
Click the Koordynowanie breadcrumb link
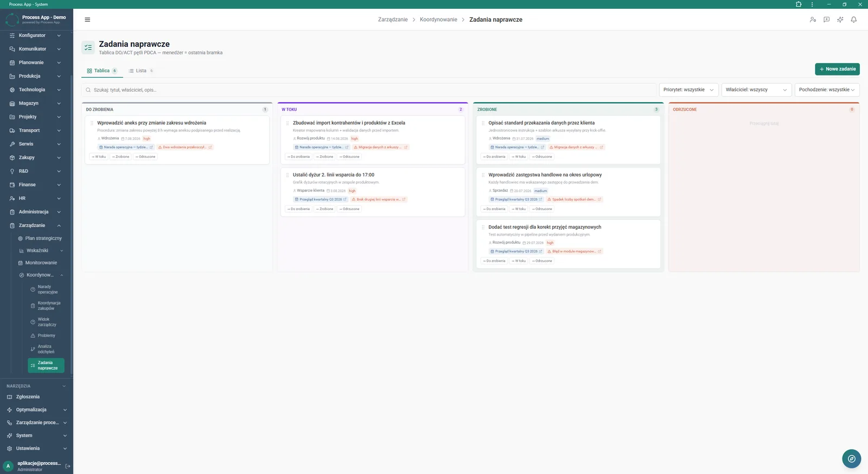tap(438, 20)
